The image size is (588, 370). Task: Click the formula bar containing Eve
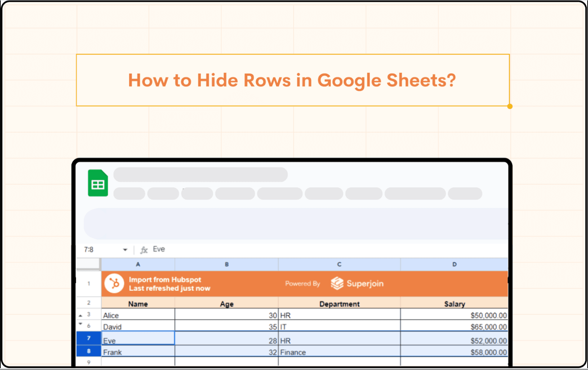point(329,249)
